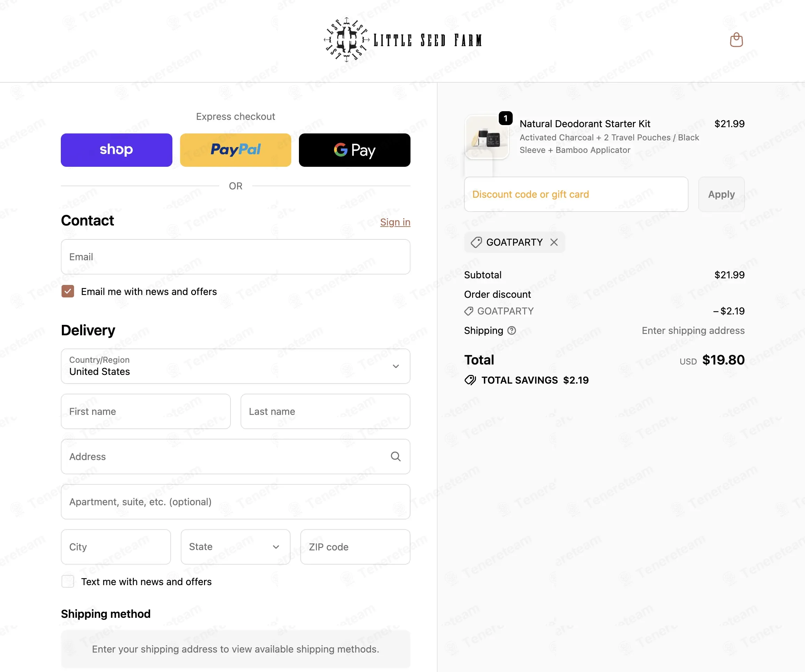Click the Little Seed Farm logo

tap(402, 40)
